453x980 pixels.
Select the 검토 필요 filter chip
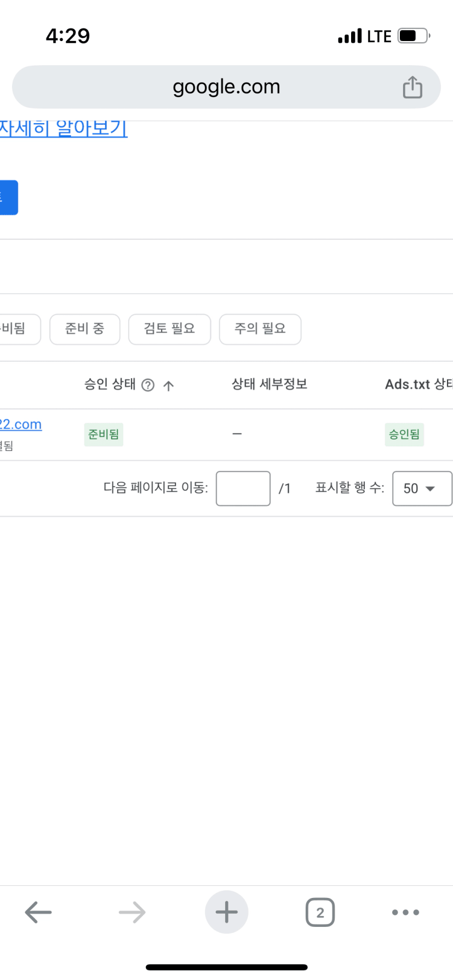click(169, 329)
